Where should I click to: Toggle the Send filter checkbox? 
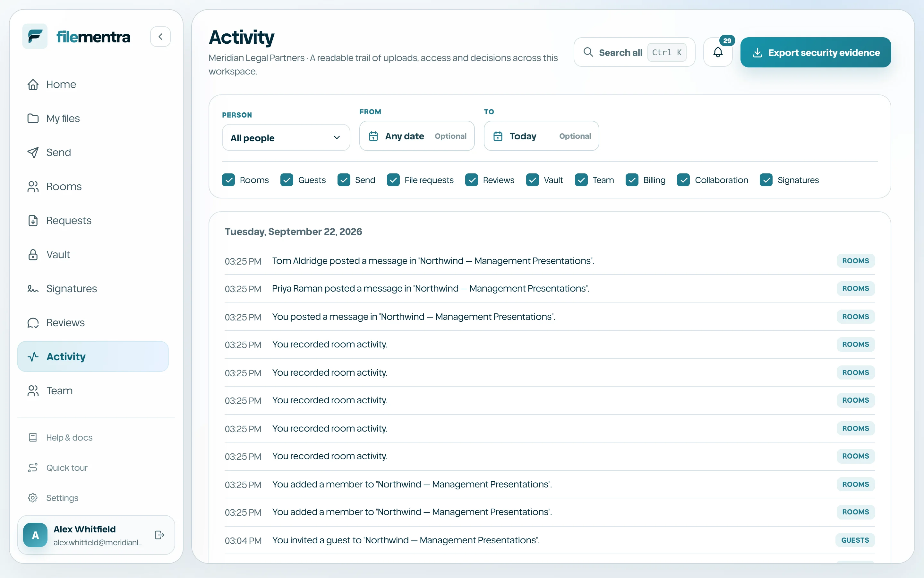click(344, 180)
